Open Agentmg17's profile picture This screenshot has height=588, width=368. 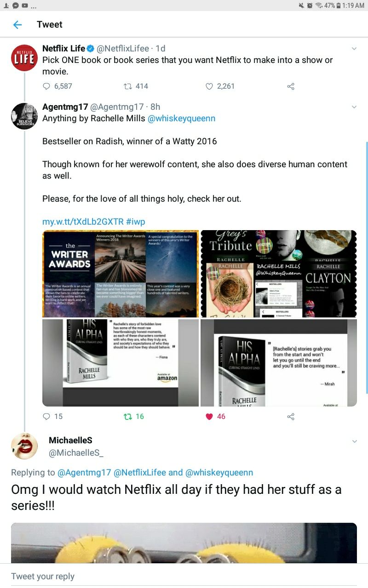pyautogui.click(x=24, y=116)
